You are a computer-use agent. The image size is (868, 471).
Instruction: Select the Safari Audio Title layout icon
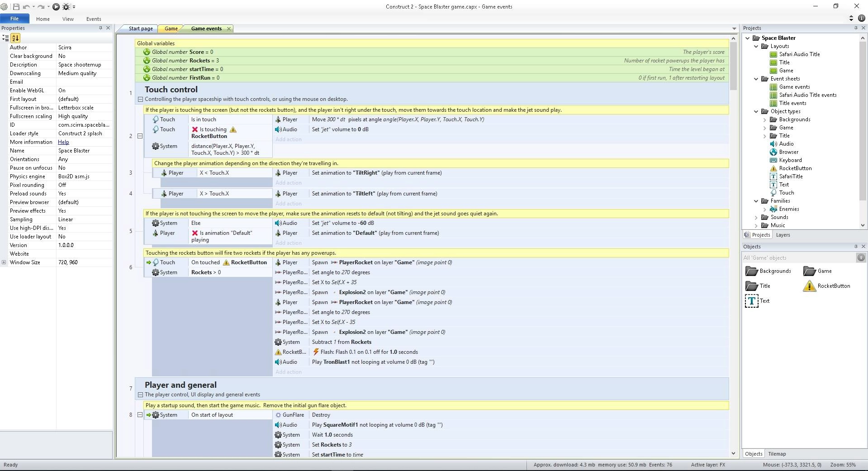[x=773, y=54]
